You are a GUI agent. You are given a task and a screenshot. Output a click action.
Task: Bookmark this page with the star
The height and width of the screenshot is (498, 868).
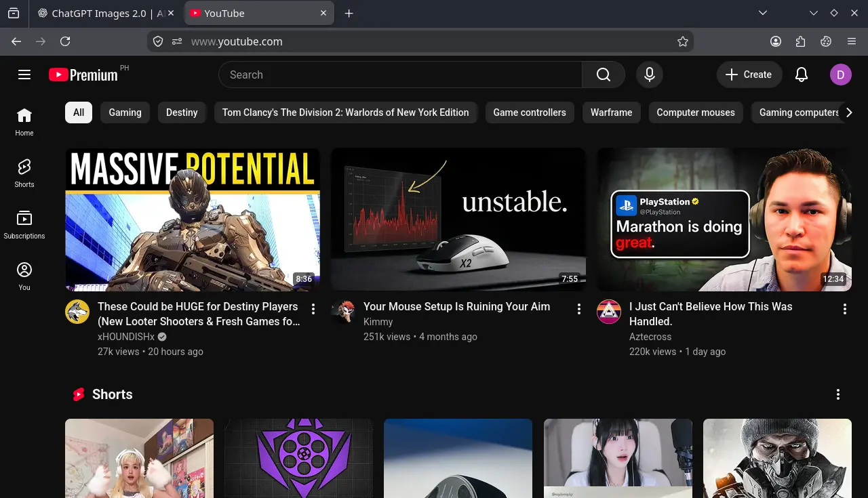[683, 41]
